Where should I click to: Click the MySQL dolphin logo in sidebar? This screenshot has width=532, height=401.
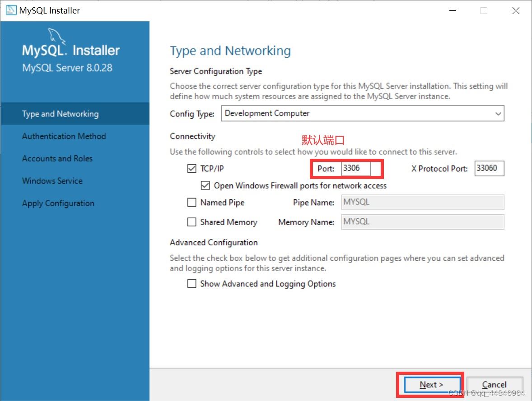[56, 36]
